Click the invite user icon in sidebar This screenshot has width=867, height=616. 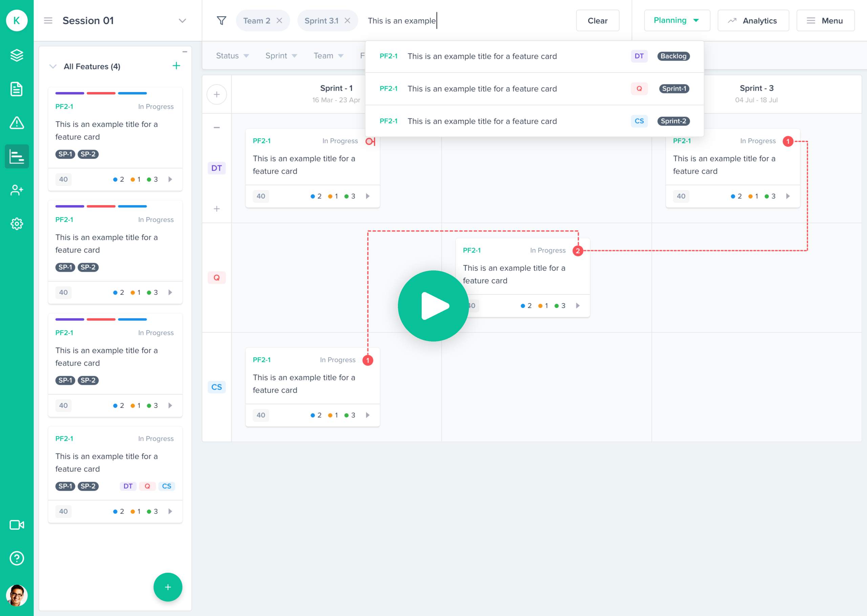point(17,191)
